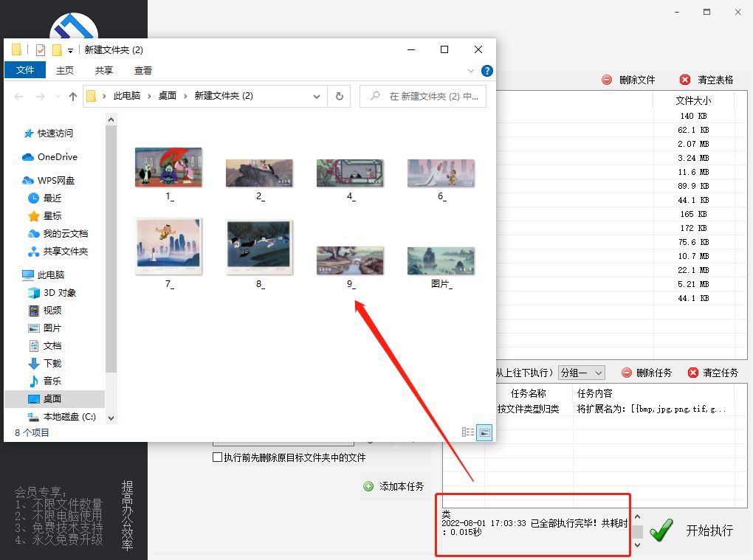Go up one folder level arrow
This screenshot has width=753, height=560.
(73, 97)
